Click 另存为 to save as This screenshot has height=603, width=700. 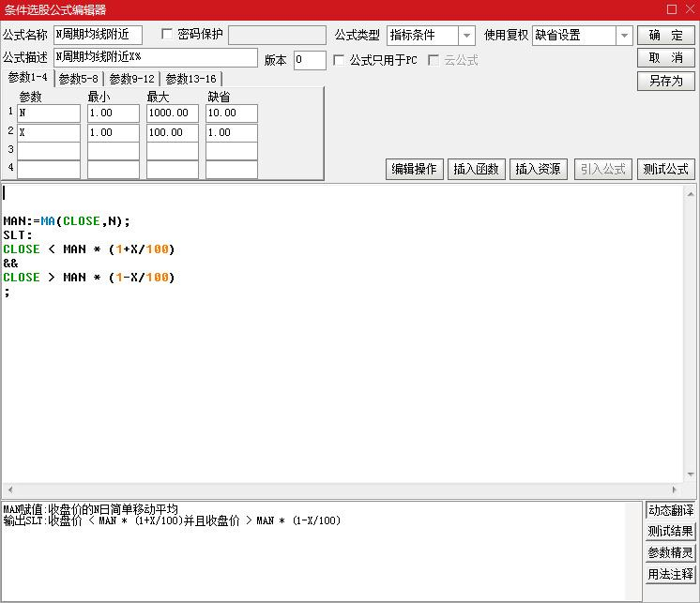click(x=665, y=81)
